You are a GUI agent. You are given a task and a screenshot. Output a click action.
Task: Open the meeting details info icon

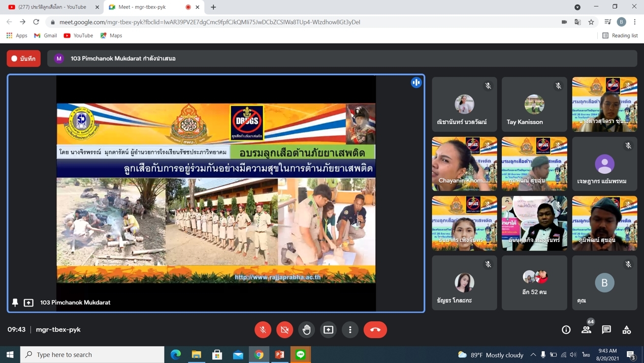pyautogui.click(x=566, y=329)
